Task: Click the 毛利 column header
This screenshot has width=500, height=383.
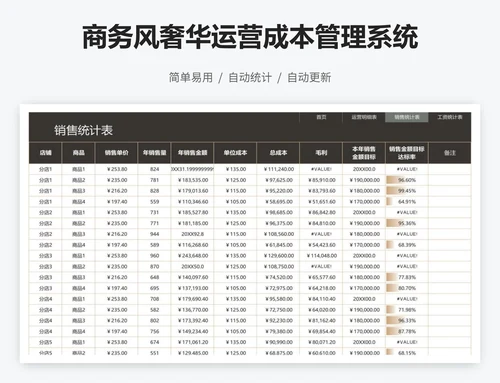Action: tap(321, 153)
